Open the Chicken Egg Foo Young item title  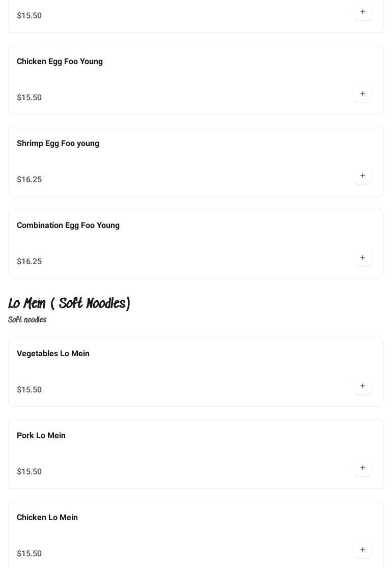click(60, 62)
